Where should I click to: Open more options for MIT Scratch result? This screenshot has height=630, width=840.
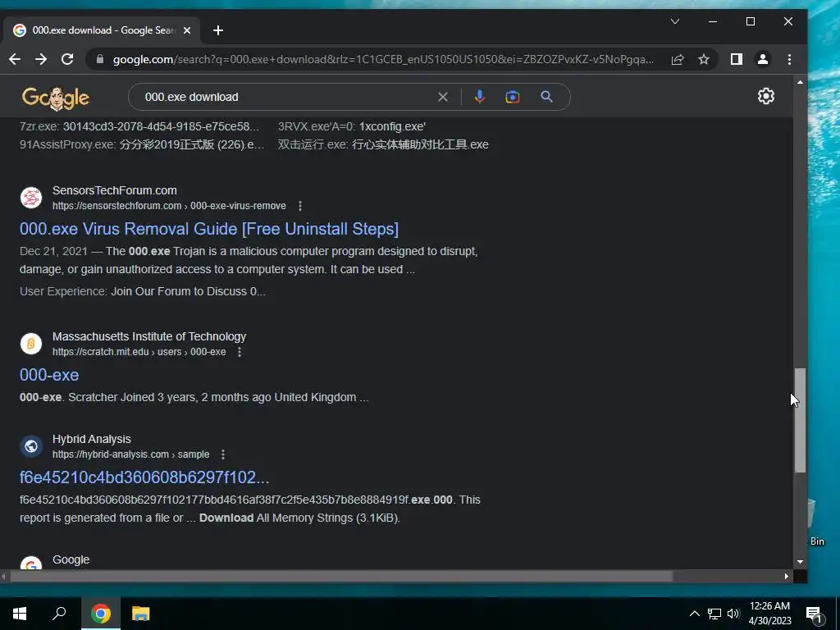coord(240,352)
